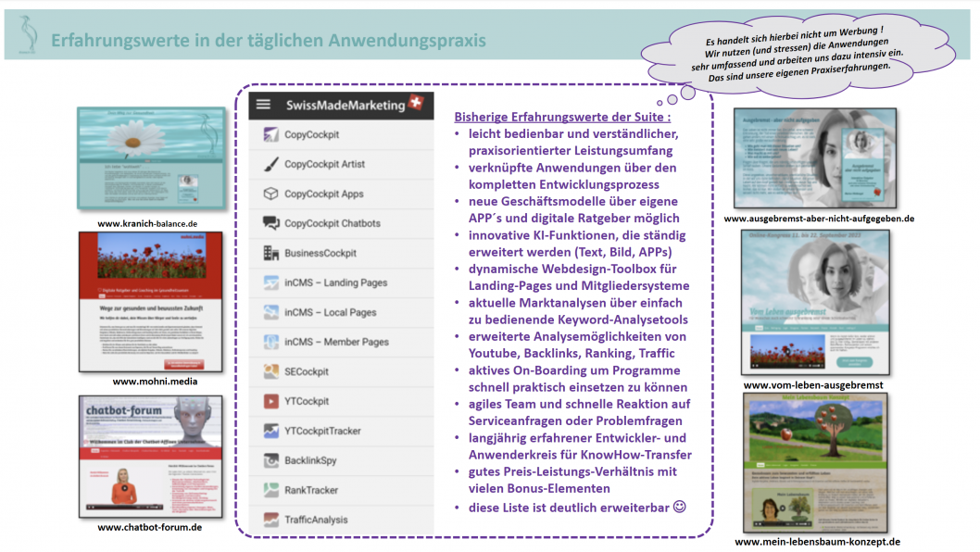Select RankTracker menu entry
Viewport: 980px width, 552px height.
341,490
